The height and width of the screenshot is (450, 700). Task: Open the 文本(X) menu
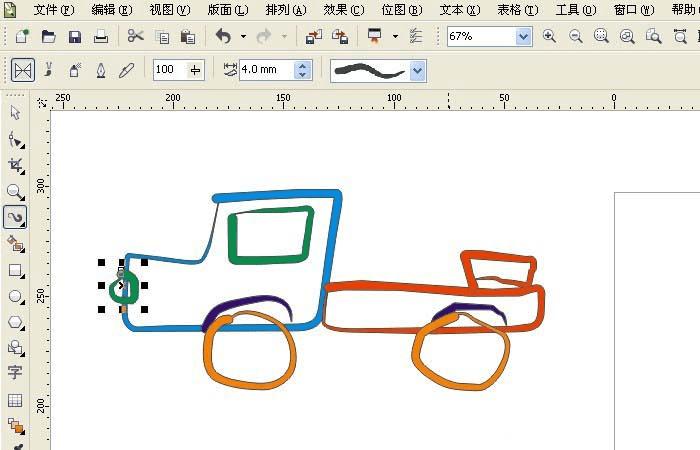[x=460, y=9]
